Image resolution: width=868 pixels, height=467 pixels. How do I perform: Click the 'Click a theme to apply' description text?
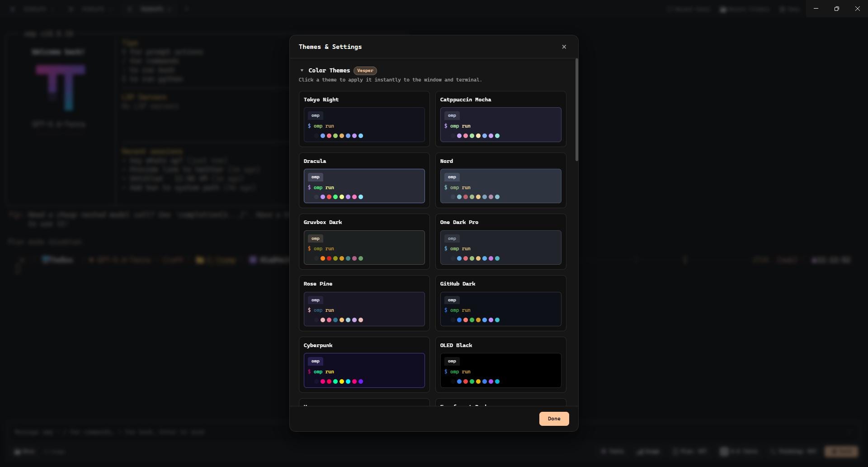(x=390, y=80)
